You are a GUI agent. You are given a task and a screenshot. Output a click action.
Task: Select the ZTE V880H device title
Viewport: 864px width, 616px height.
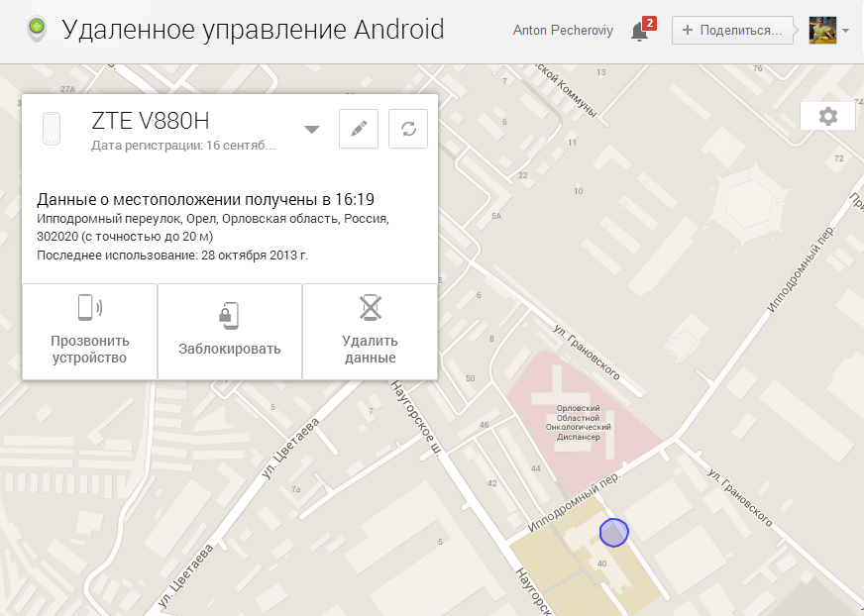(x=151, y=121)
